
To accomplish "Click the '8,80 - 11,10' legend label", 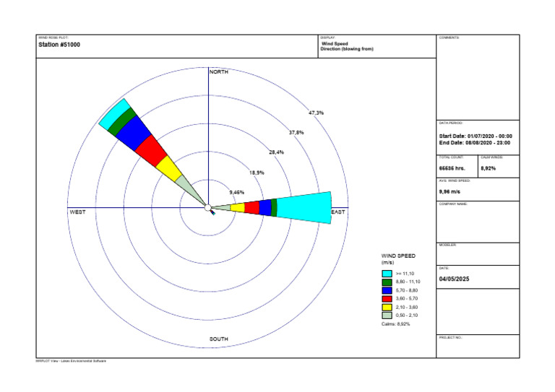I will click(408, 282).
